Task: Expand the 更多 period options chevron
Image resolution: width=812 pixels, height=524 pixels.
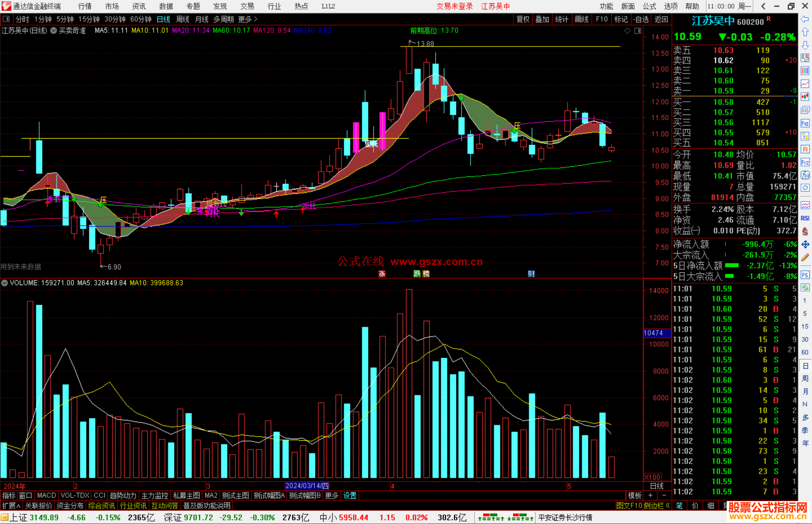Action: [256, 19]
